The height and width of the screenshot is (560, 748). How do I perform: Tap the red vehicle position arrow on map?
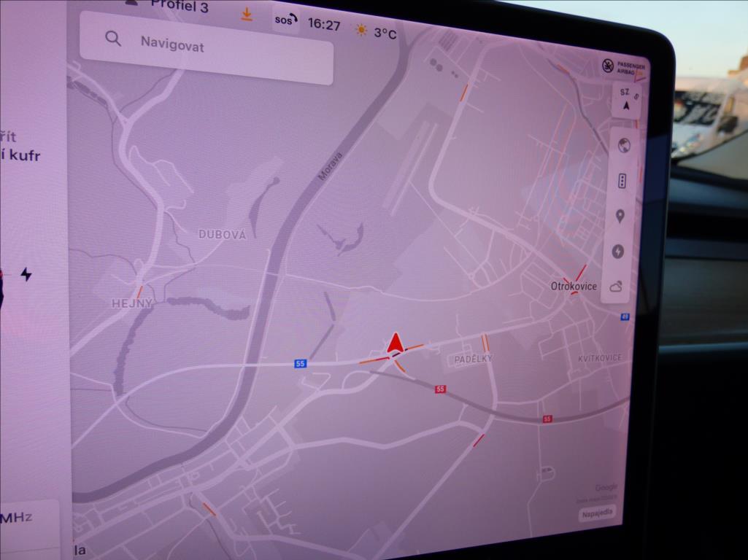pyautogui.click(x=394, y=343)
